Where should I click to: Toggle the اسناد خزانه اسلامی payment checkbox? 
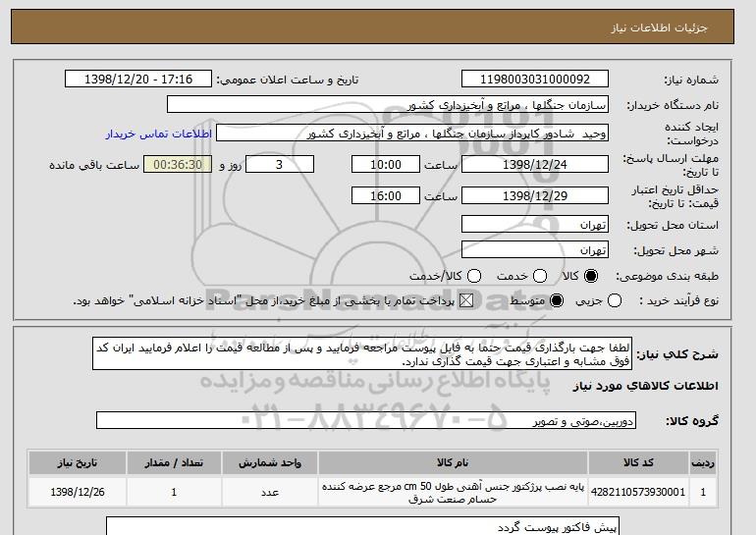point(466,300)
